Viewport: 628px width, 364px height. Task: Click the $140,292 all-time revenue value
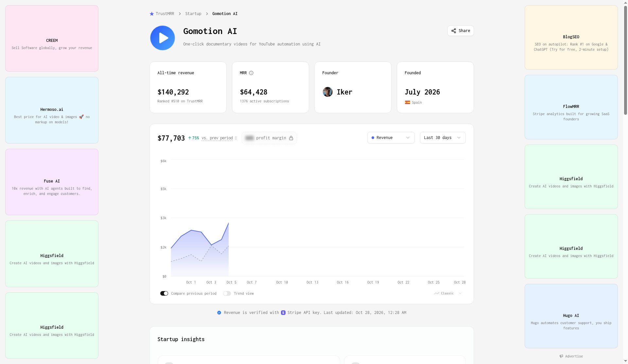(x=173, y=92)
